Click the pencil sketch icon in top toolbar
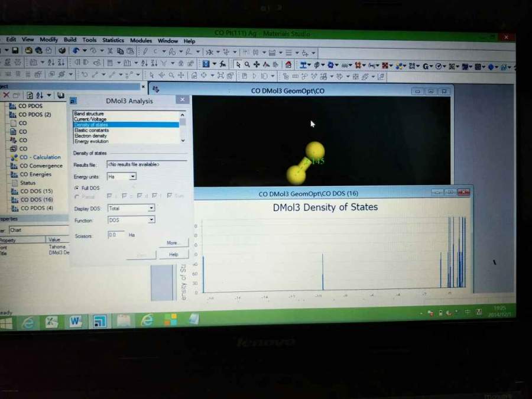The width and height of the screenshot is (532, 399). click(145, 51)
